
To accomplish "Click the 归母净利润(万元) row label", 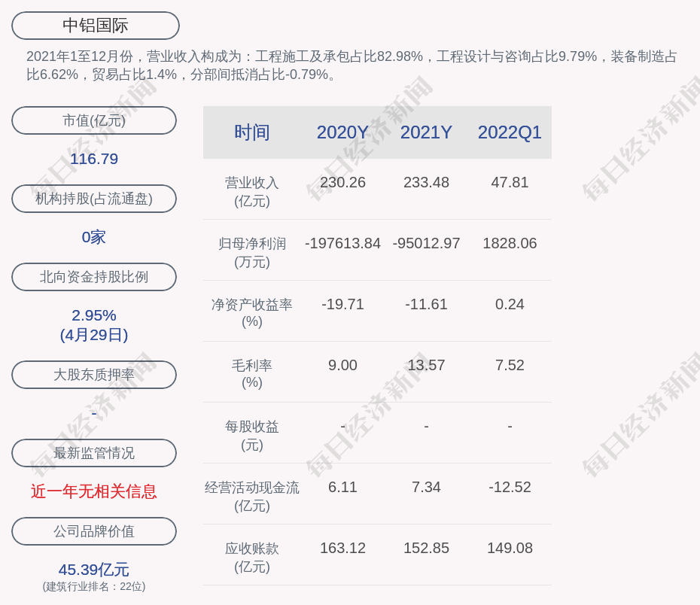I will pyautogui.click(x=252, y=253).
